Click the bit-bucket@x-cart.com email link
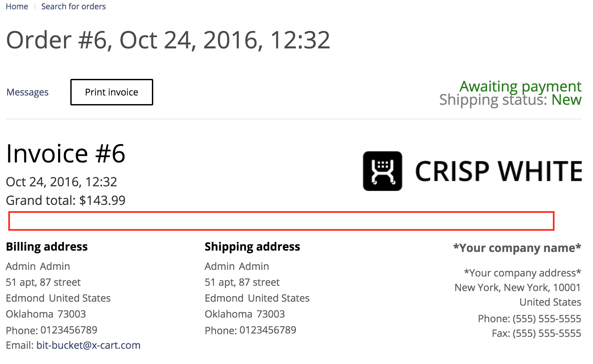This screenshot has height=364, width=593. [88, 345]
